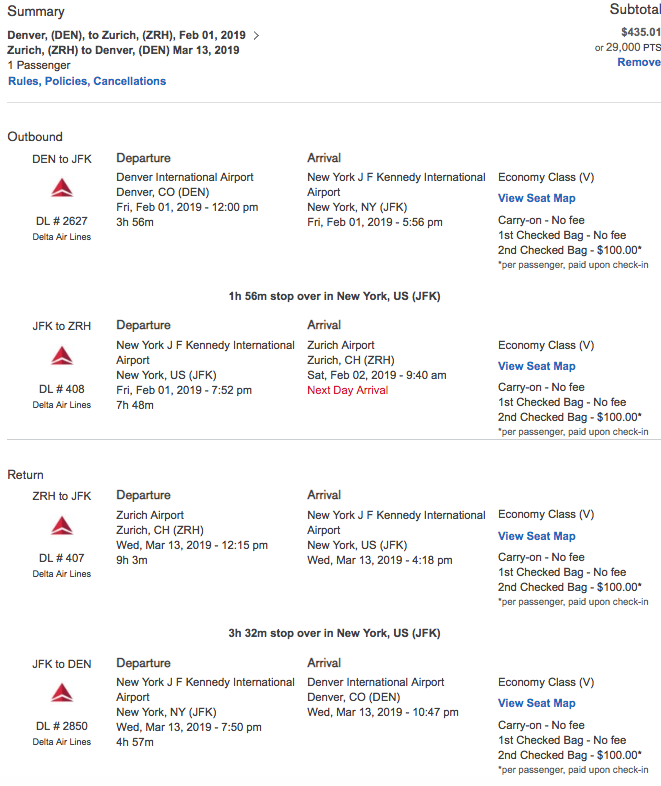Click flight number DL # 2627
The width and height of the screenshot is (661, 786).
62,221
